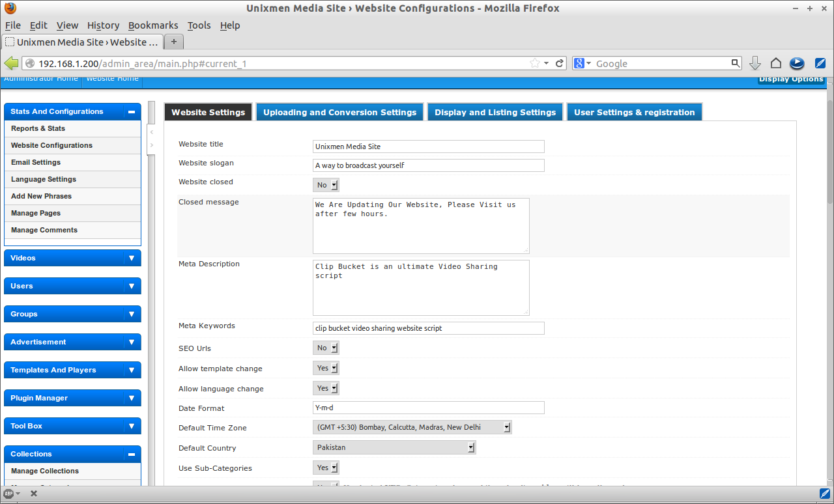Close the add-on bar with X
Viewport: 834px width, 504px height.
click(34, 494)
